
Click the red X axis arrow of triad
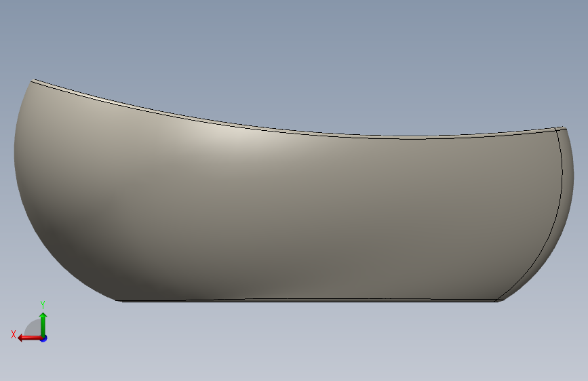(30, 338)
